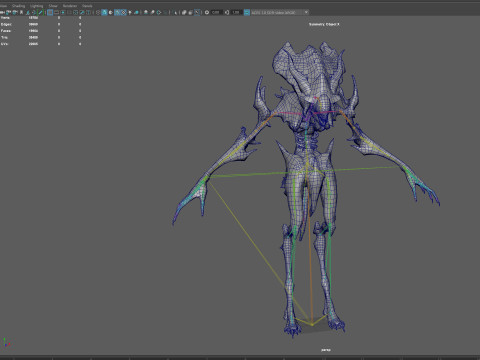The height and width of the screenshot is (360, 480).
Task: Click the persp camera name label
Action: [x=326, y=350]
